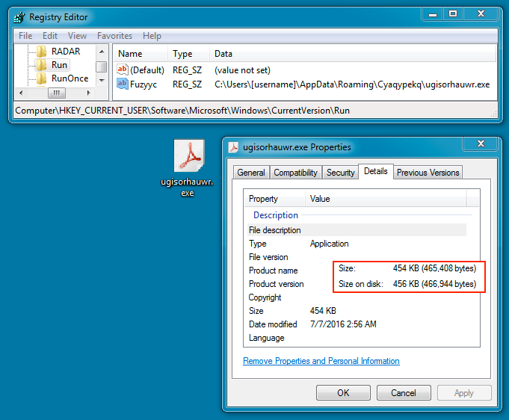This screenshot has width=509, height=420.
Task: Click the RunOnce folder icon
Action: [42, 78]
